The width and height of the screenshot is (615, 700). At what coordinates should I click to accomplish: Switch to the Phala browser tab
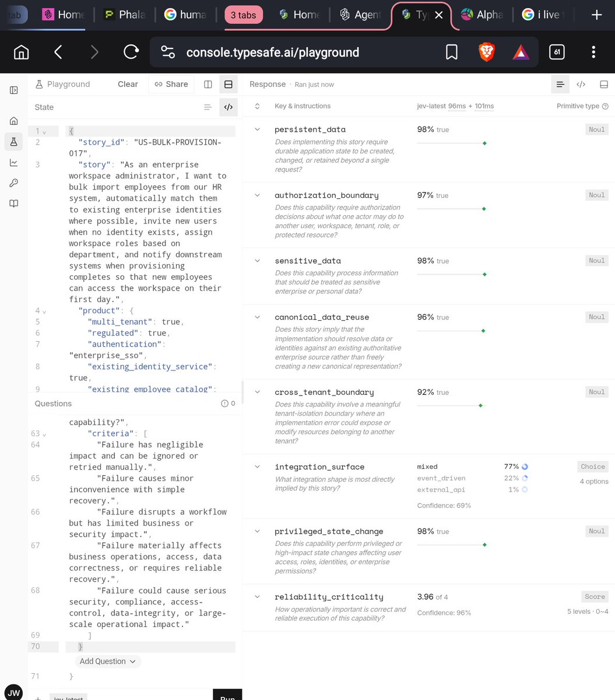(x=125, y=15)
